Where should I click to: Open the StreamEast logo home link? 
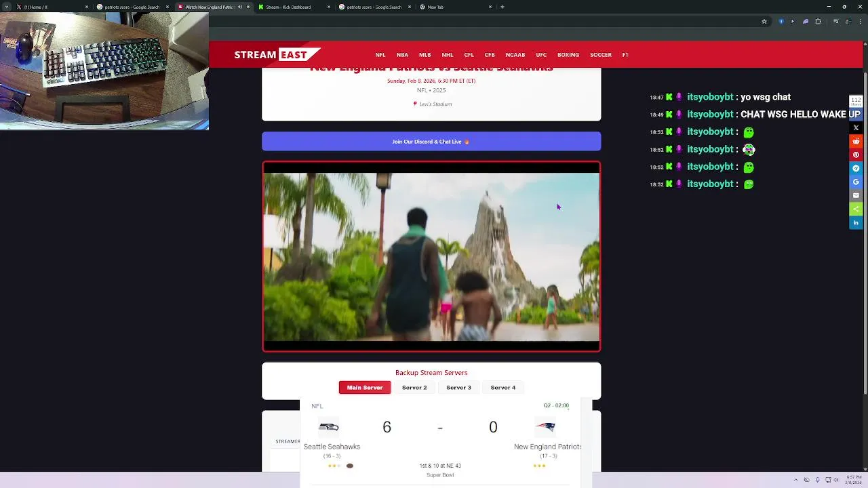[x=277, y=54]
